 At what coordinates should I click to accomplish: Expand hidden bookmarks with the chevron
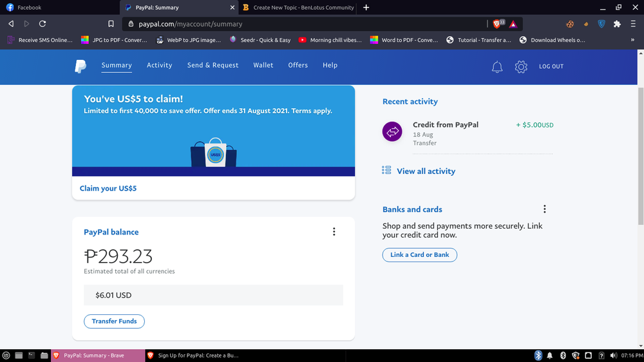(632, 40)
